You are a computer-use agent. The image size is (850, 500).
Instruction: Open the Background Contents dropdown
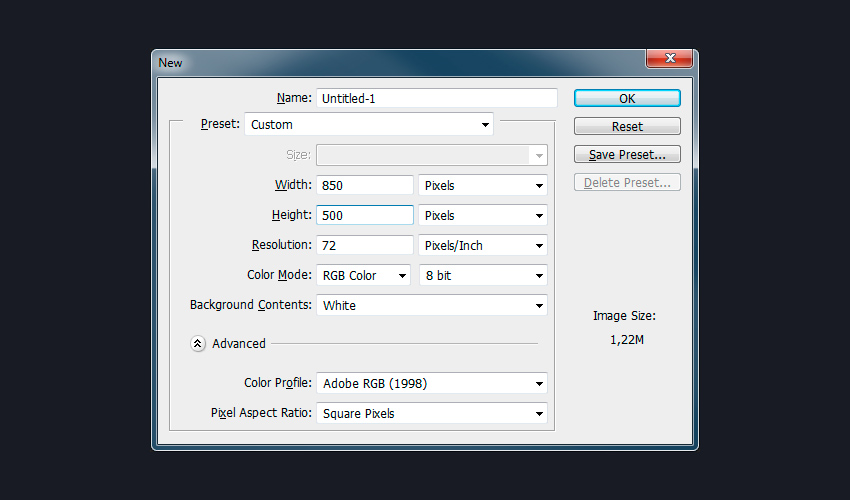pyautogui.click(x=431, y=305)
